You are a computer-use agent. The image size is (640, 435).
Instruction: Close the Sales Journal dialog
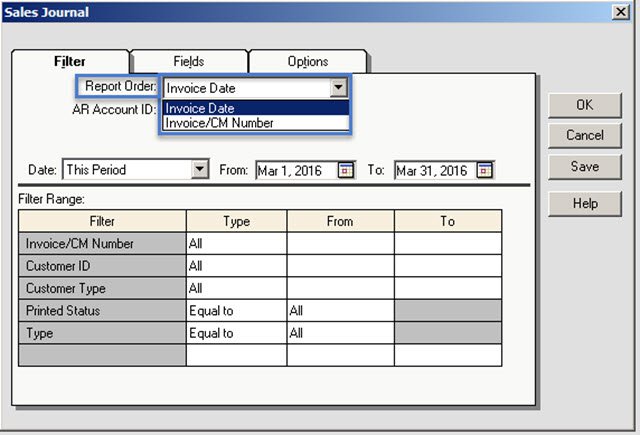(621, 12)
